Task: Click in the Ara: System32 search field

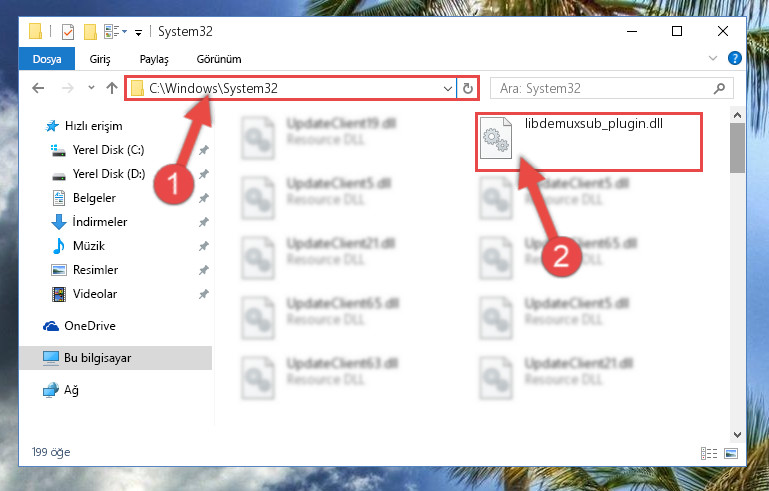Action: point(603,88)
